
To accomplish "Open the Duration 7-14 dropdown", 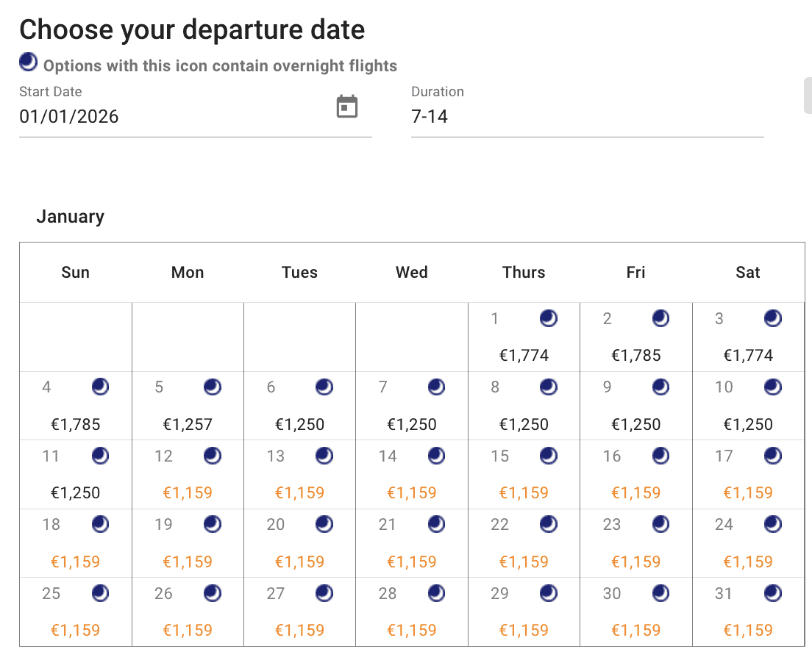I will pos(587,116).
